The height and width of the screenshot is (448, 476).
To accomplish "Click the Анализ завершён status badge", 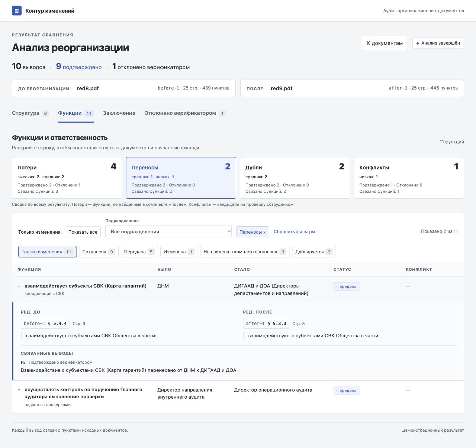I will coord(438,43).
